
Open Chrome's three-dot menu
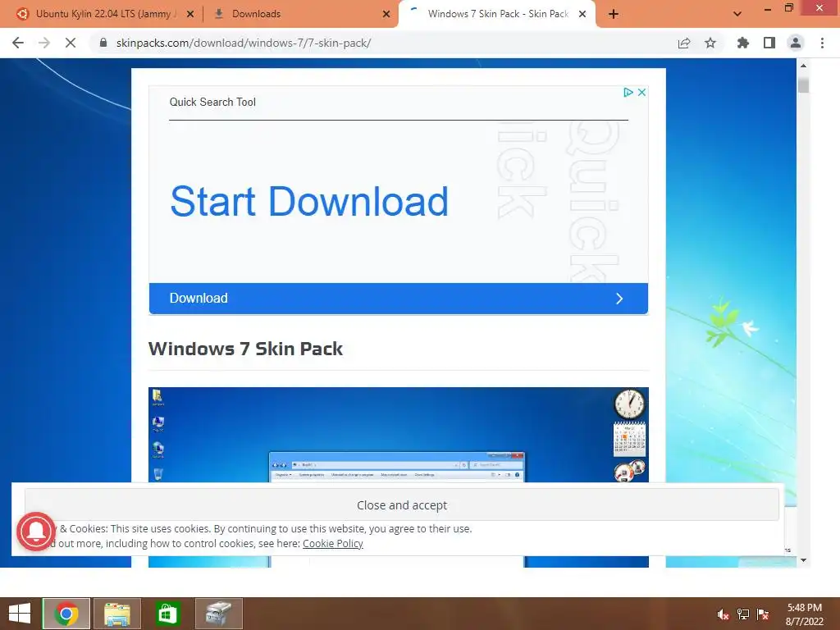tap(822, 43)
